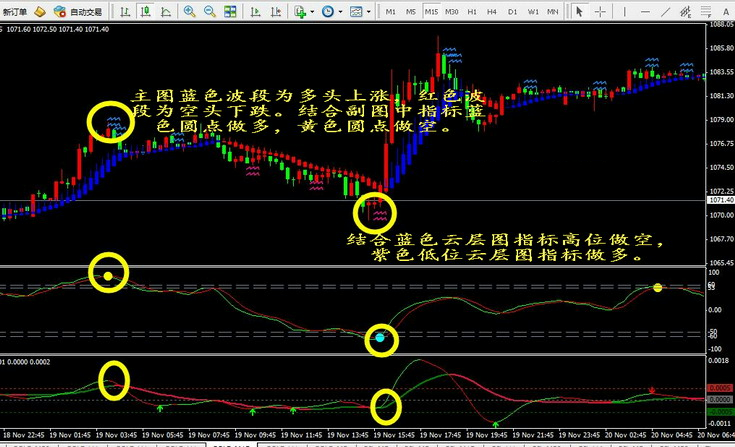Pick the vertical line drawing tool

pos(624,12)
